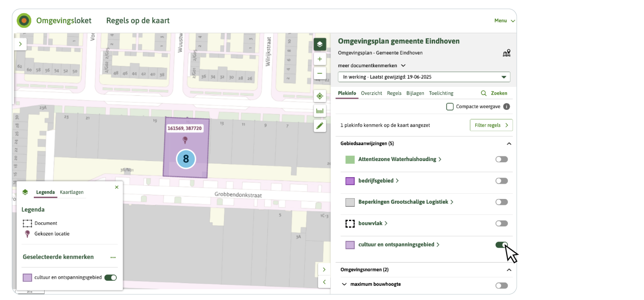Zoom in on the map

click(320, 59)
